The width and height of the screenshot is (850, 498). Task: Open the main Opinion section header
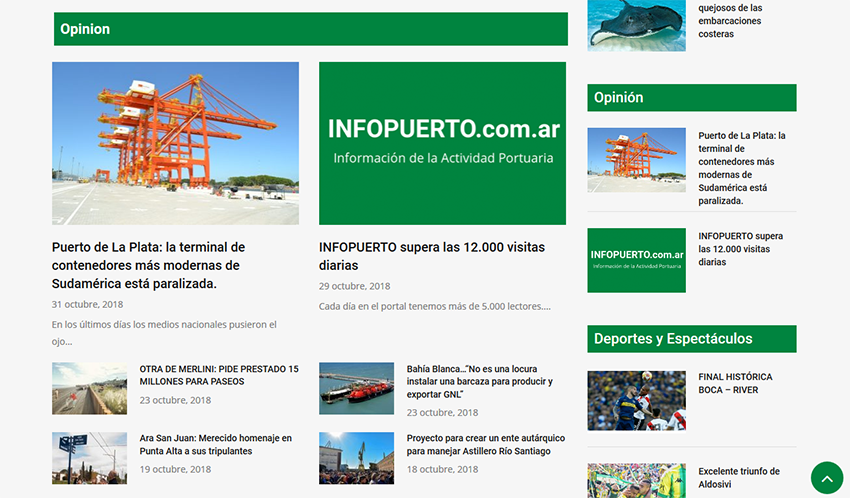click(311, 29)
